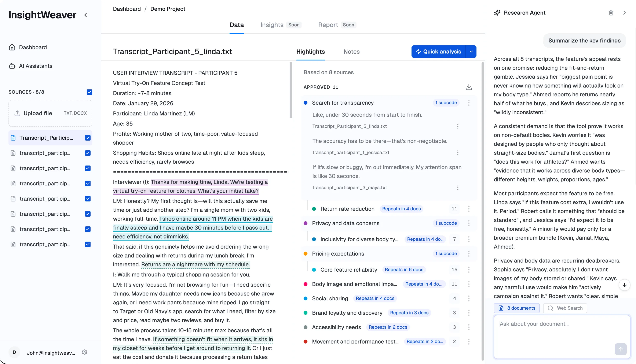
Task: Collapse the InsightWeaver sidebar chevron
Action: pyautogui.click(x=85, y=15)
